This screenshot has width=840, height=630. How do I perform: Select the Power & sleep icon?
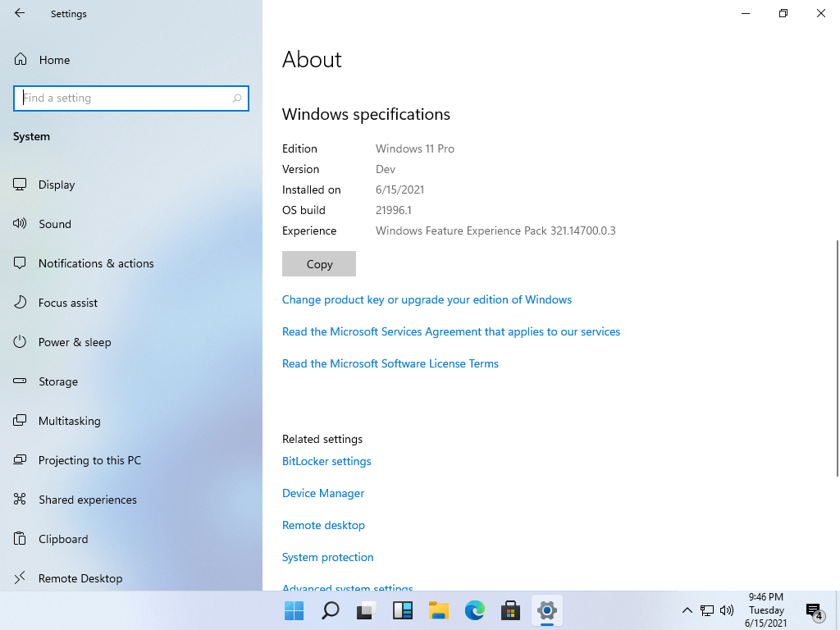point(19,342)
